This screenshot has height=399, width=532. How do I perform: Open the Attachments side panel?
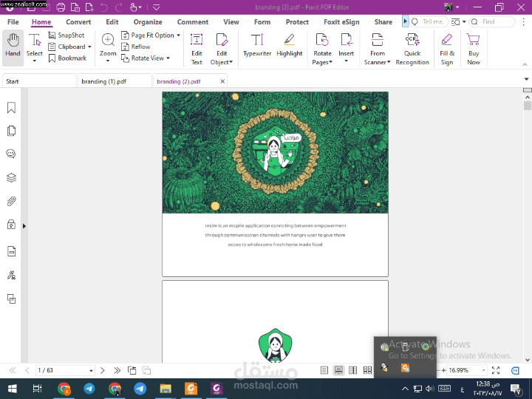point(11,201)
